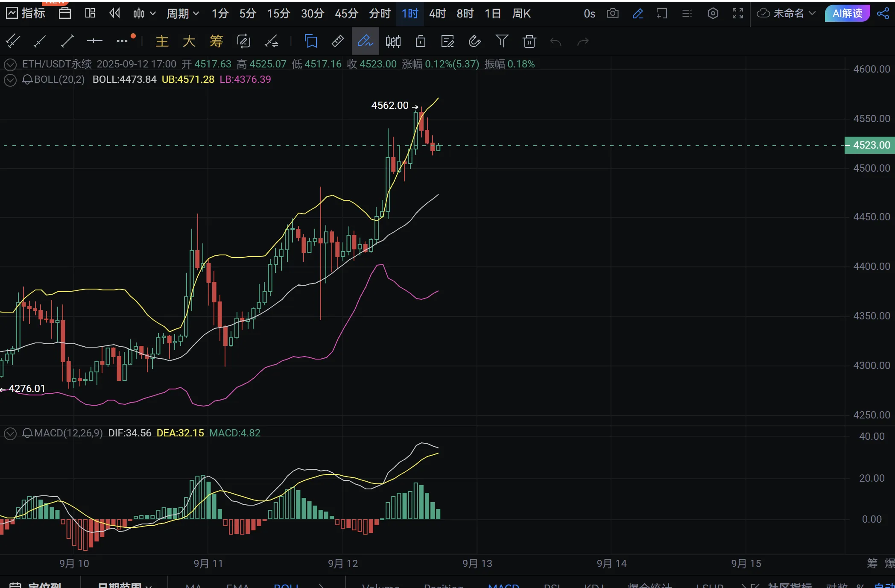Select the ruler measure tool

pyautogui.click(x=338, y=41)
